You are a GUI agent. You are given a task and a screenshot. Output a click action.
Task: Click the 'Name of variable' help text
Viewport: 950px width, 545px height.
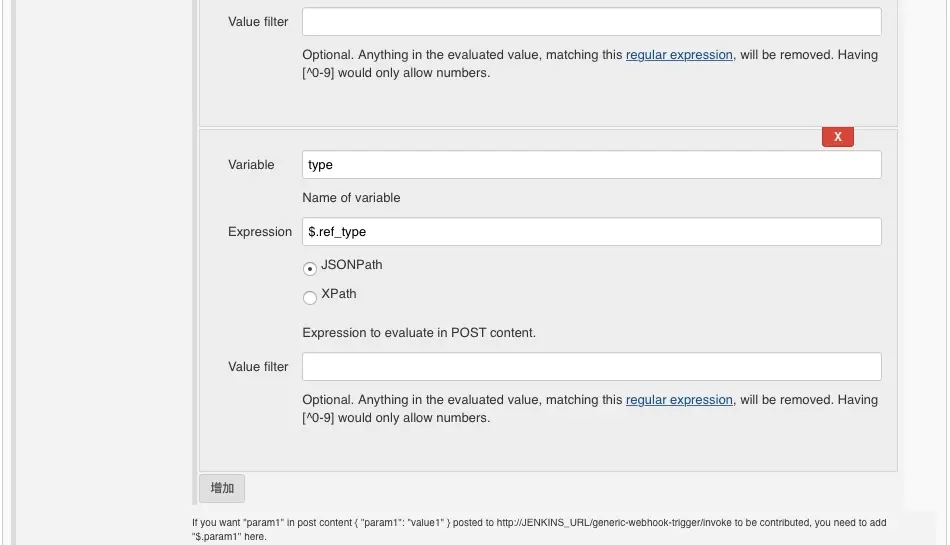351,198
